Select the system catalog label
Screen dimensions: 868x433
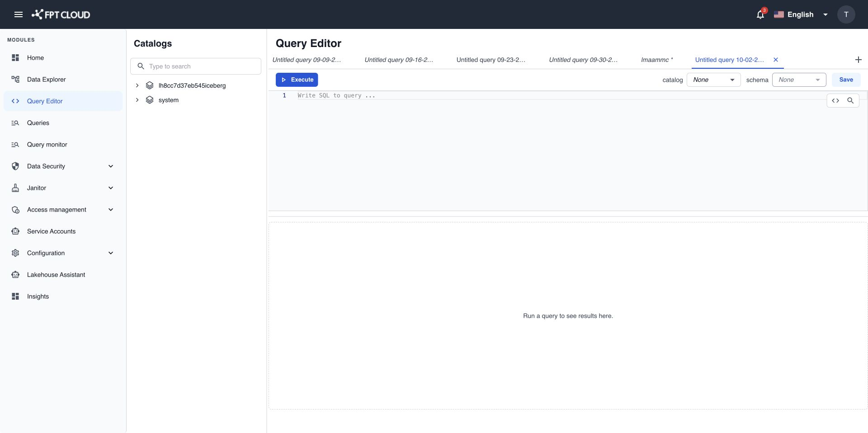pyautogui.click(x=169, y=100)
